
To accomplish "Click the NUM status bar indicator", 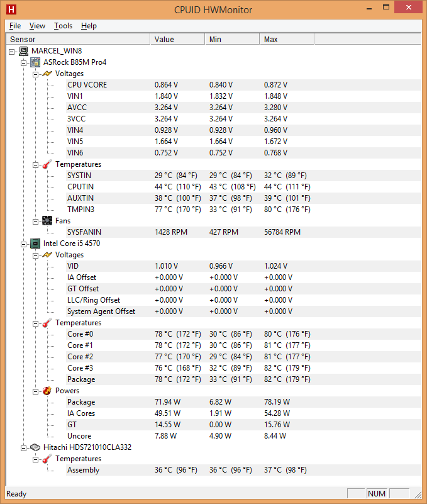I will [377, 493].
